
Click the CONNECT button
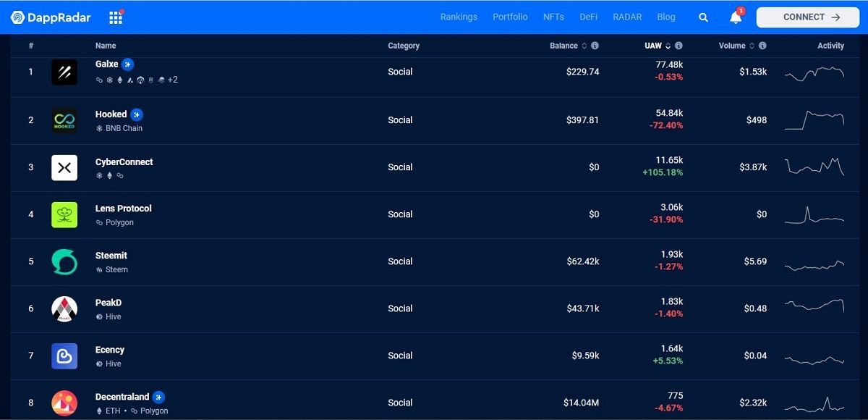click(x=808, y=17)
